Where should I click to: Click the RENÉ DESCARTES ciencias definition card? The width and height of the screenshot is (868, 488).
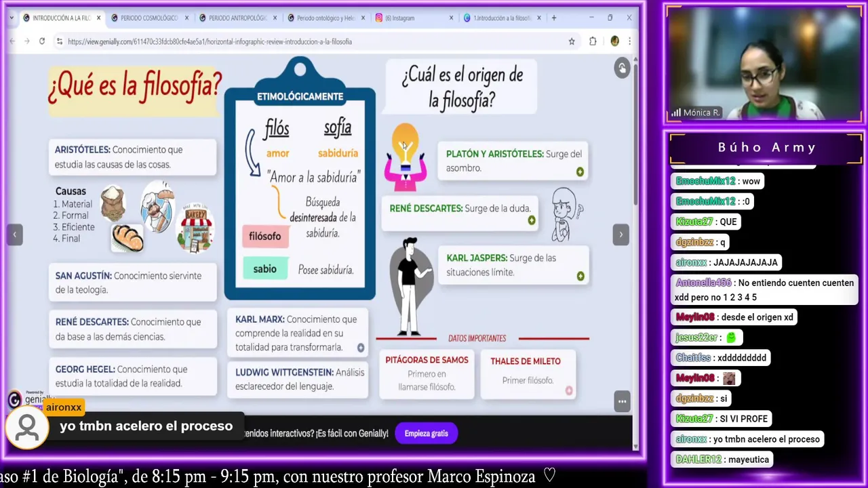coord(133,329)
